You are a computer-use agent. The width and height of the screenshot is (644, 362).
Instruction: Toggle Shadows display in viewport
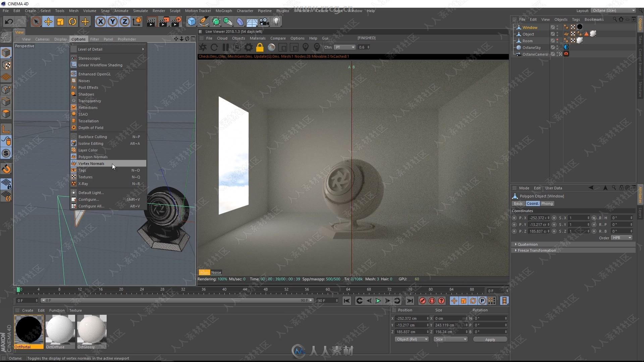click(86, 94)
